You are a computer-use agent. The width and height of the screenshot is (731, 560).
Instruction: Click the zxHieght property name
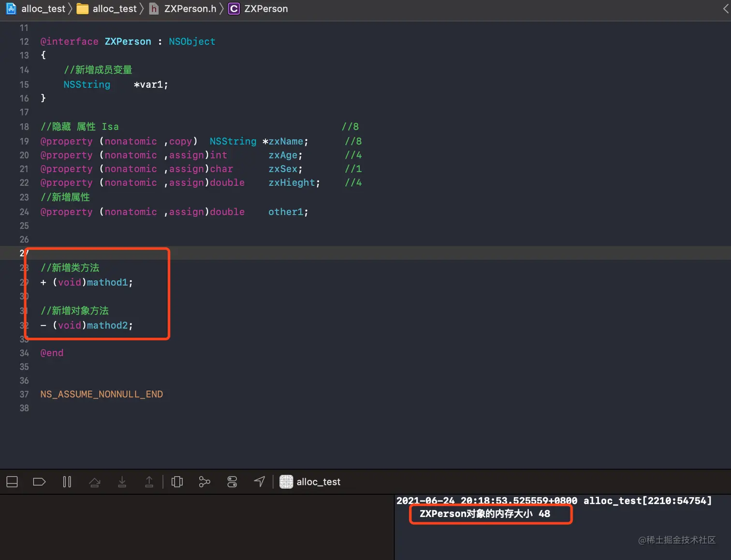292,183
